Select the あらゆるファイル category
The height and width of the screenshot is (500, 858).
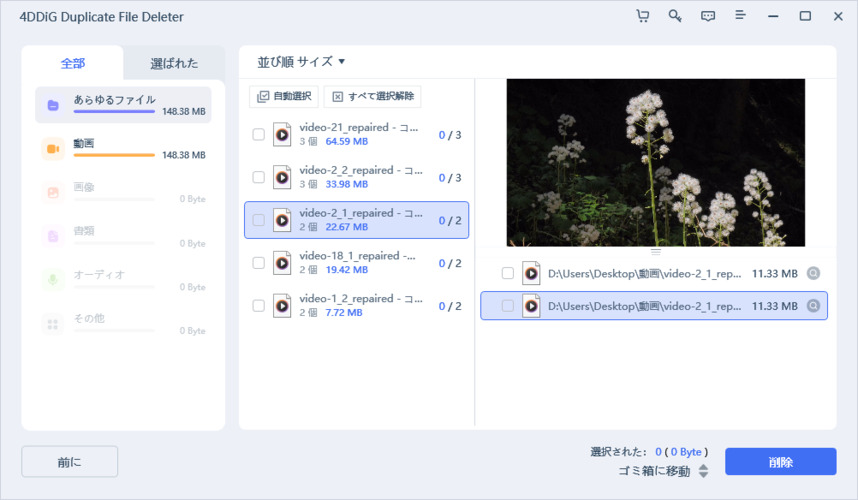coord(123,104)
